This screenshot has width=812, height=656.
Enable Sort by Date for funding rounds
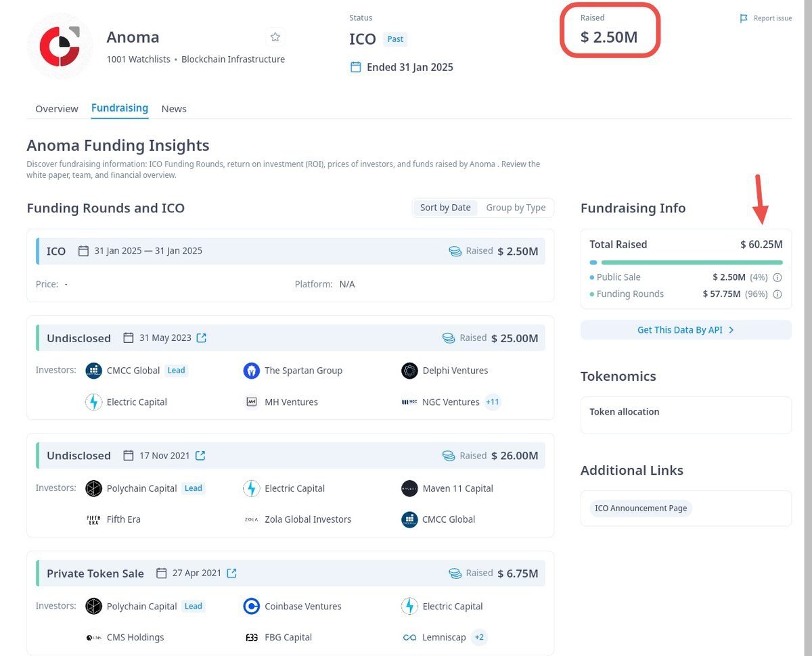[x=445, y=208]
